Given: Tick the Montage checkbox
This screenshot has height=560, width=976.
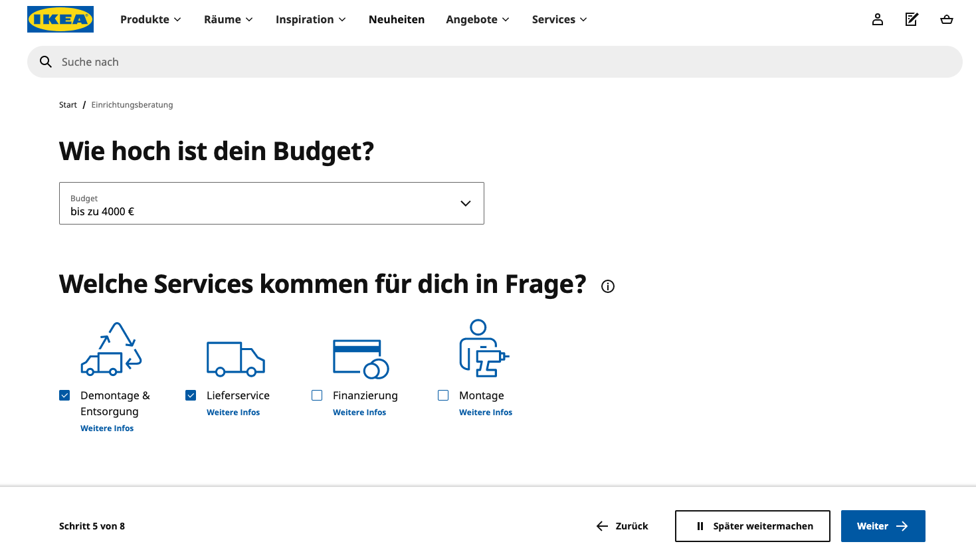Looking at the screenshot, I should pos(443,395).
